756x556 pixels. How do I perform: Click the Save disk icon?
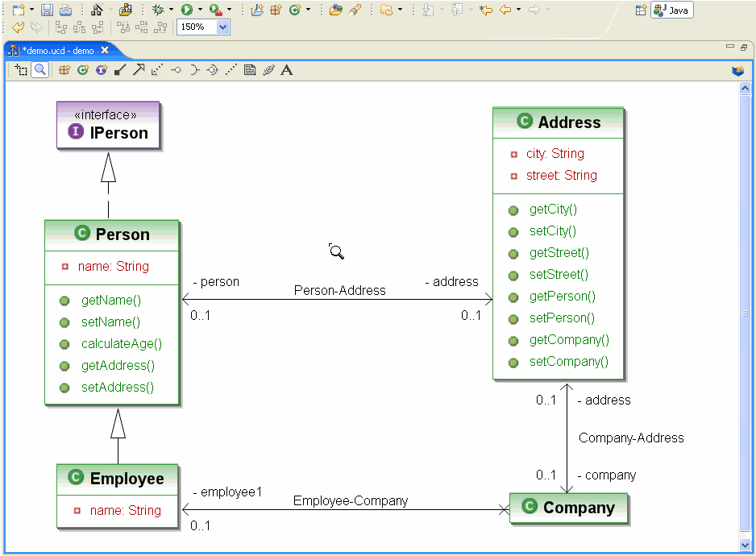[x=47, y=10]
